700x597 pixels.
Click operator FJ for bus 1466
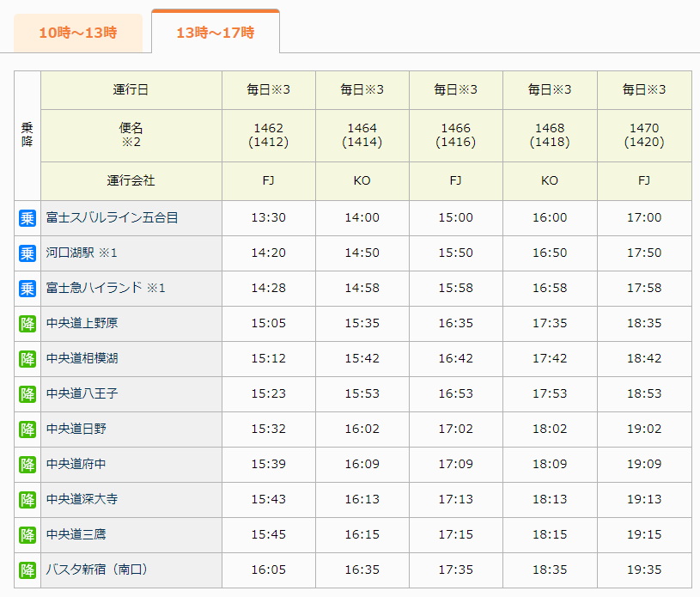click(x=456, y=181)
